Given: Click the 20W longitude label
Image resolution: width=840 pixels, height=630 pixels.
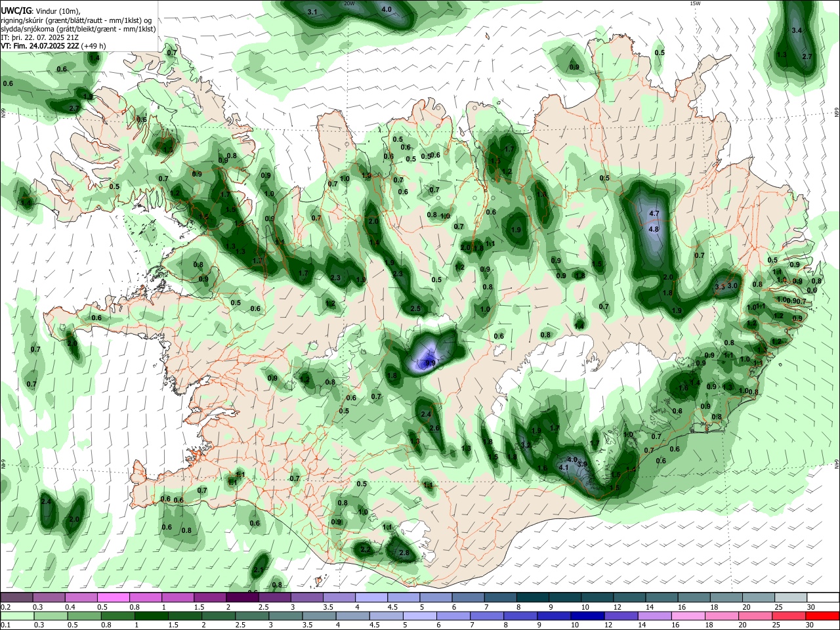Looking at the screenshot, I should [349, 3].
